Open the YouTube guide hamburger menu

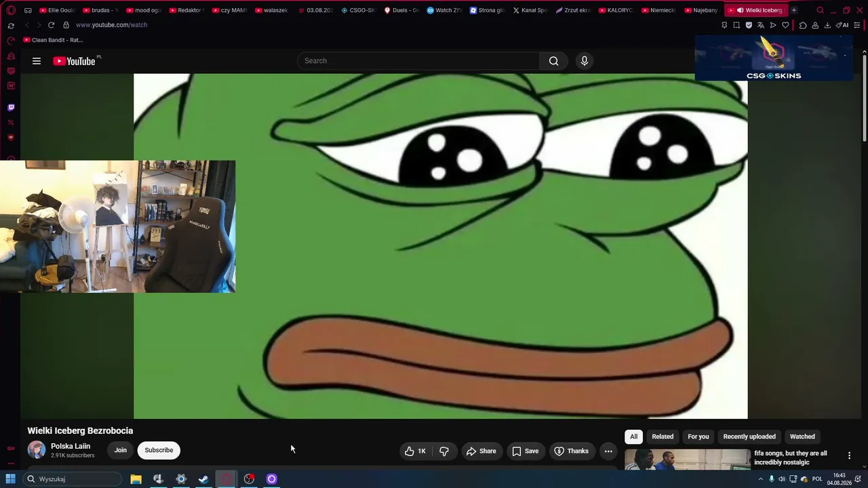pos(37,61)
